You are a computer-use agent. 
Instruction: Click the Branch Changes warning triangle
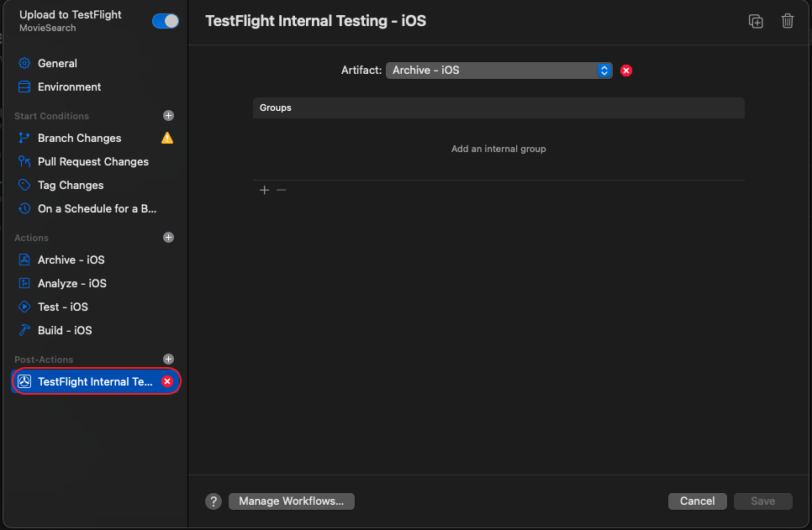167,138
